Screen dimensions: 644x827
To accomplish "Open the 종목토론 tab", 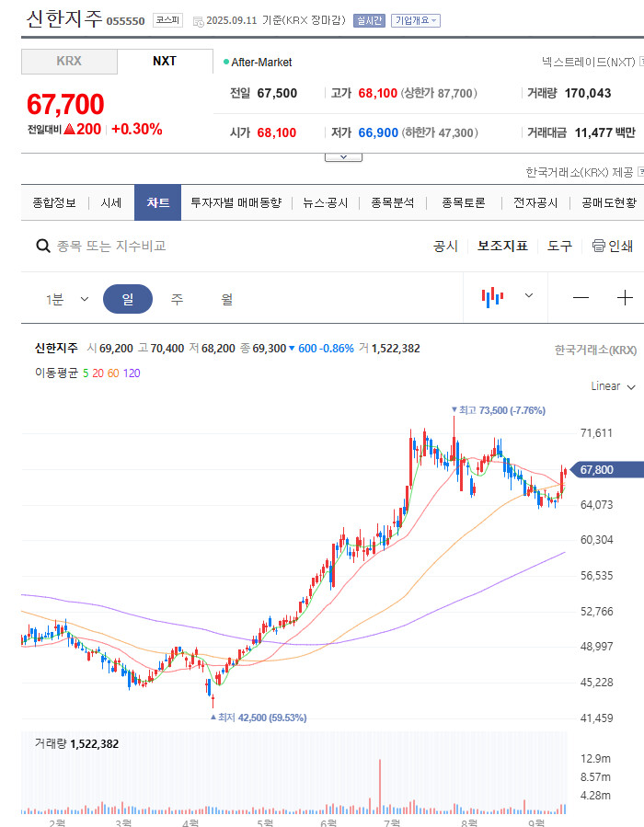I will point(463,202).
